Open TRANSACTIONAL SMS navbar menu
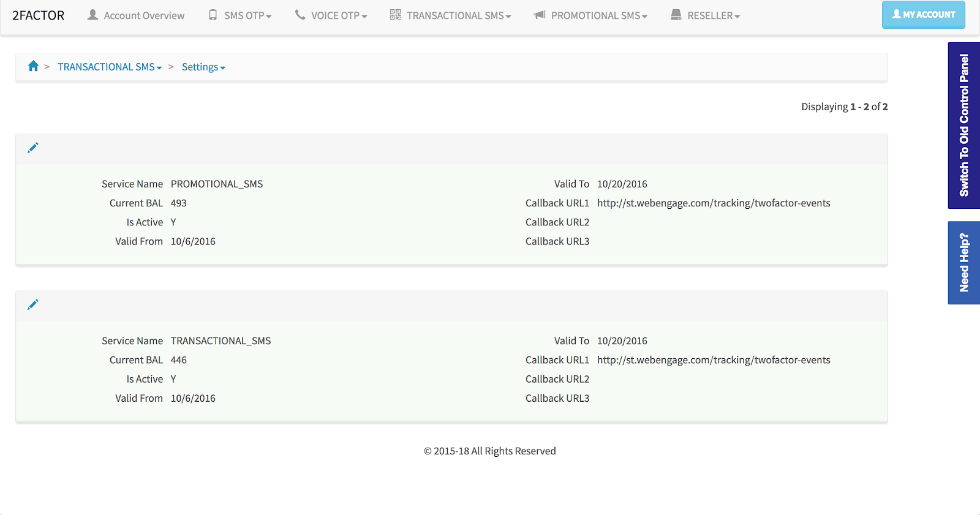980x515 pixels. 451,15
